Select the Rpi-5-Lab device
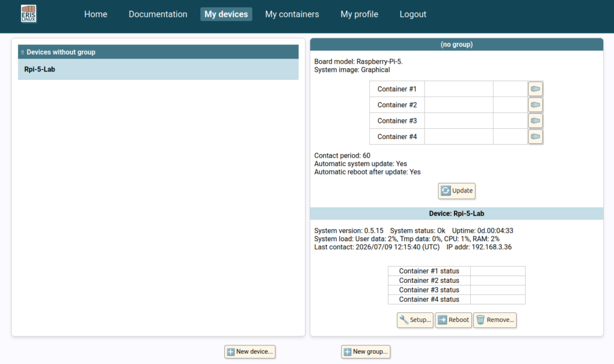Screen dimensions: 614x364 pos(158,70)
